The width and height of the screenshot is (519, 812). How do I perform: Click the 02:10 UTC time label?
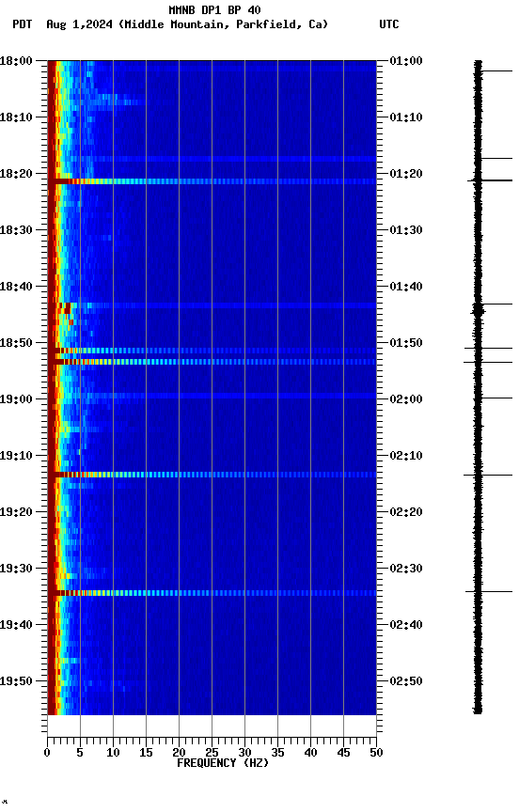point(406,456)
